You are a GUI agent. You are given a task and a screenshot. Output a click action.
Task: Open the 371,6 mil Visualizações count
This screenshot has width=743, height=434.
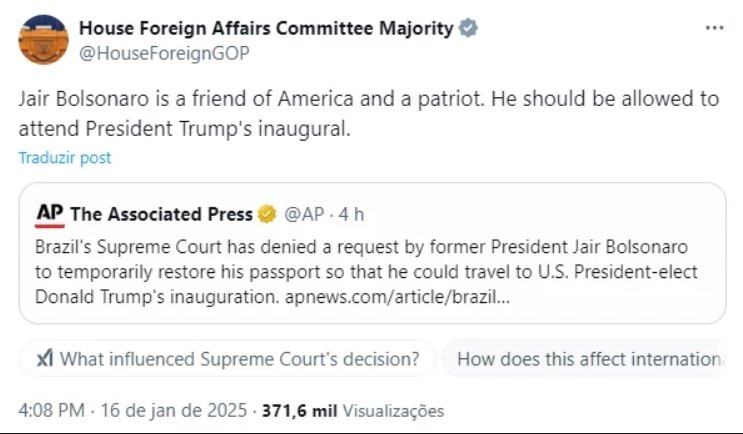click(353, 411)
